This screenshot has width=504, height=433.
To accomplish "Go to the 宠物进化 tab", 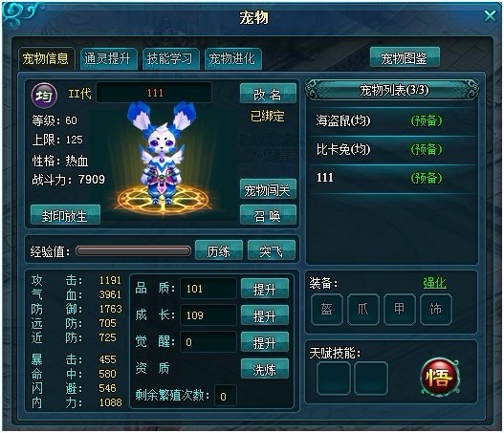I will click(x=232, y=58).
